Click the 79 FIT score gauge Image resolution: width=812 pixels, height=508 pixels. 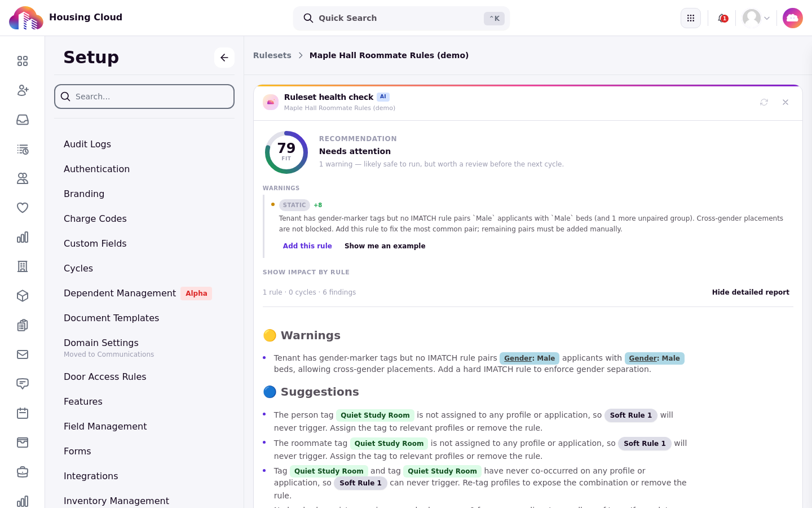286,152
